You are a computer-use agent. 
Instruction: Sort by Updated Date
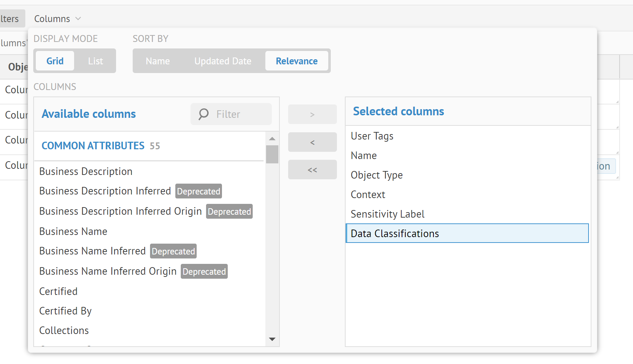(223, 61)
